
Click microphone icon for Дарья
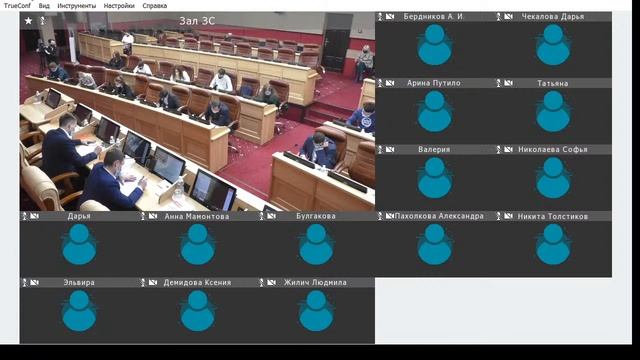tap(24, 216)
